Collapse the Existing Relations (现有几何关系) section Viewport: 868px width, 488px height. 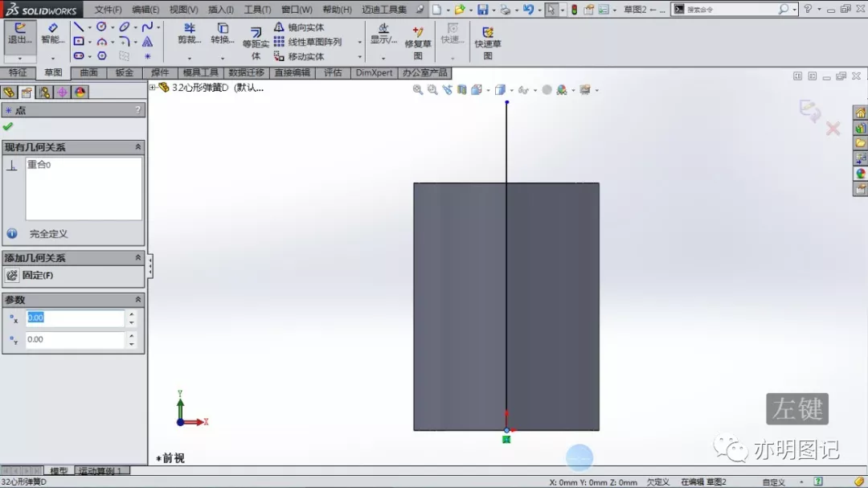tap(138, 147)
